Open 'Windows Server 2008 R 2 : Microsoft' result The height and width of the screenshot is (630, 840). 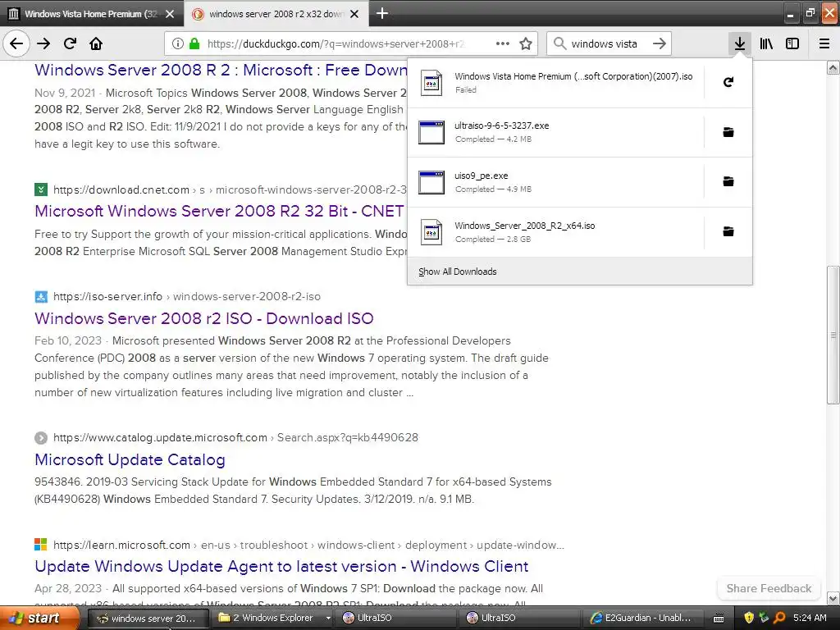(221, 70)
